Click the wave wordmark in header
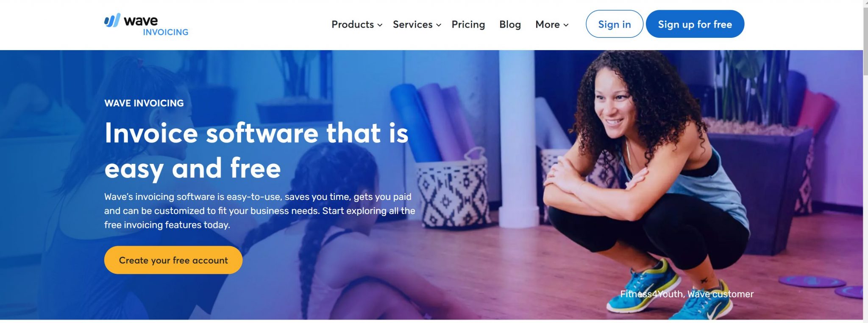Image resolution: width=868 pixels, height=323 pixels. pyautogui.click(x=141, y=20)
